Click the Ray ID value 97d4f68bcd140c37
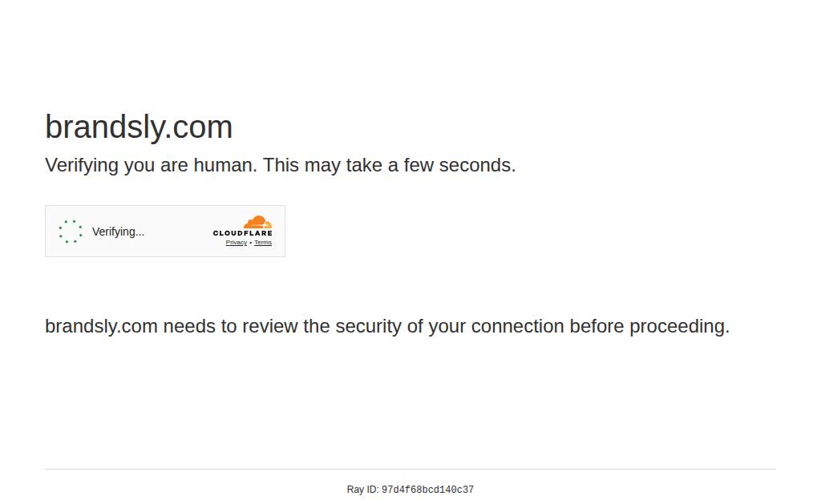Viewport: 821px width, 504px height. click(427, 490)
